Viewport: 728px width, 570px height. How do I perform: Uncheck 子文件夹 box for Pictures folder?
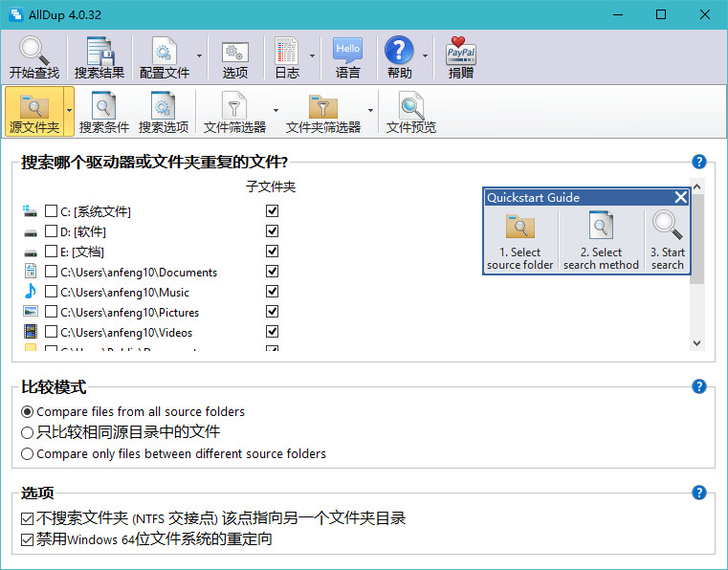pyautogui.click(x=272, y=312)
